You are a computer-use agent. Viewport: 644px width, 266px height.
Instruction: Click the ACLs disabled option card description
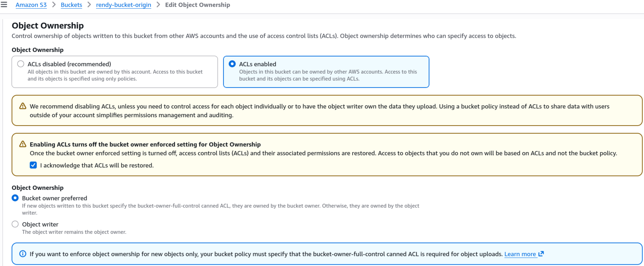tap(115, 75)
